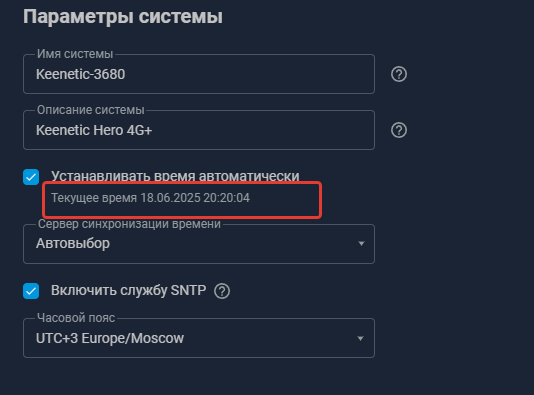Expand the Сервер синхронизации времени arrow
This screenshot has height=395, width=534.
click(x=361, y=243)
